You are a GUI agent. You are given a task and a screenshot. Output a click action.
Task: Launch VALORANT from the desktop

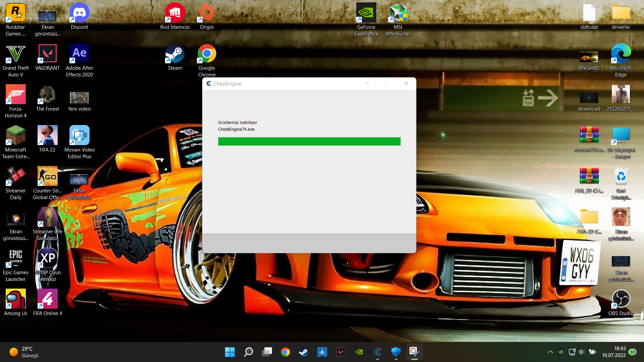click(x=47, y=54)
